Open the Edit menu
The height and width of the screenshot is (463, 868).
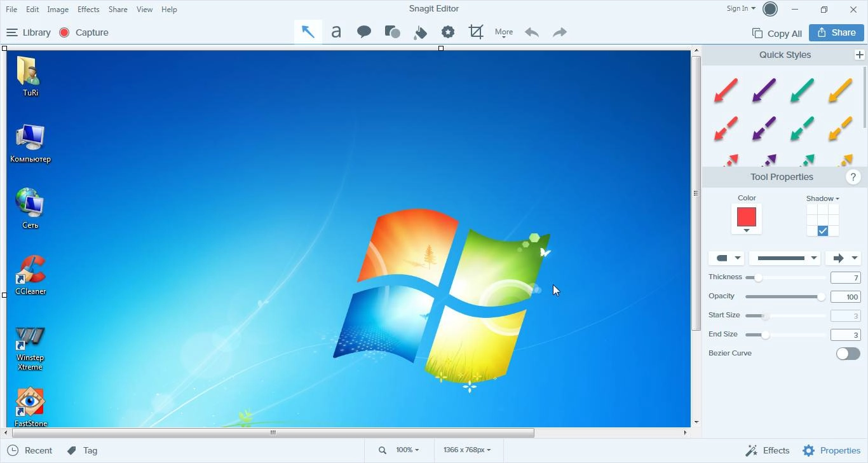pos(32,10)
